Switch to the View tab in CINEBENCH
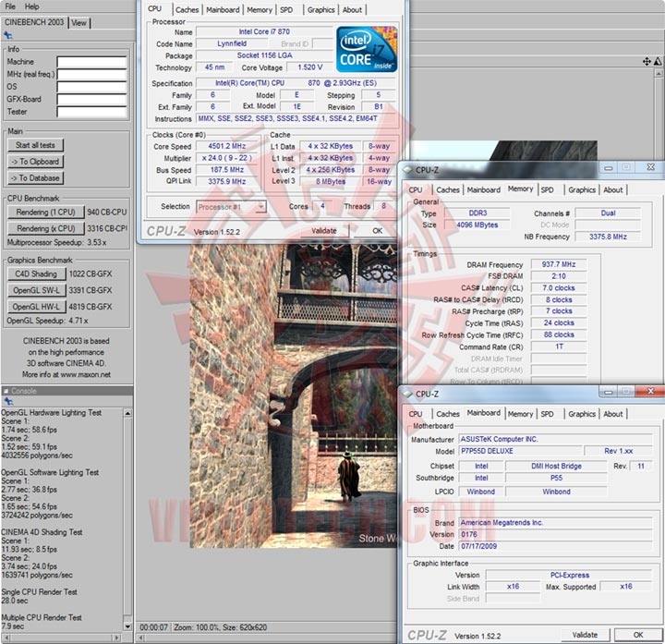This screenshot has height=644, width=665. 79,23
